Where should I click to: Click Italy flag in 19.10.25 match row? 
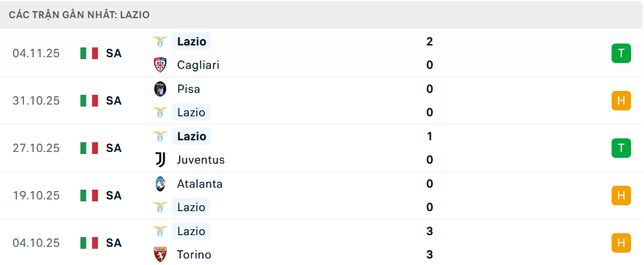click(x=89, y=196)
